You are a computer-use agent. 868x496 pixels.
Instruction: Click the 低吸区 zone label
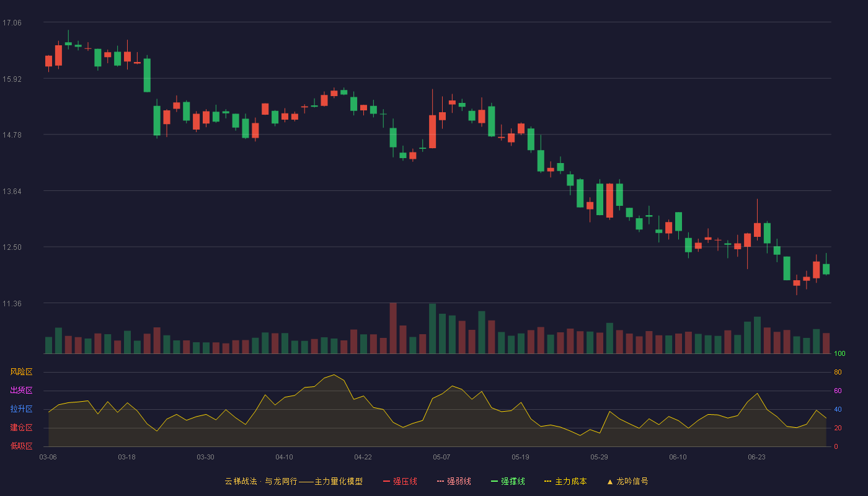click(x=21, y=446)
